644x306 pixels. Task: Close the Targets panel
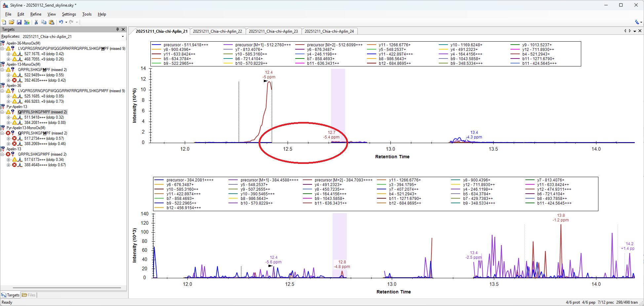tap(123, 29)
